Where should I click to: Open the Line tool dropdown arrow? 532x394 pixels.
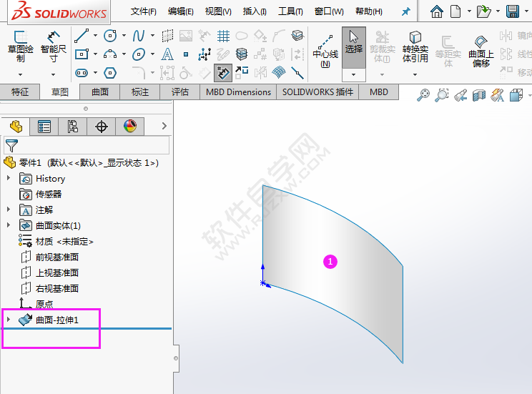click(x=95, y=35)
